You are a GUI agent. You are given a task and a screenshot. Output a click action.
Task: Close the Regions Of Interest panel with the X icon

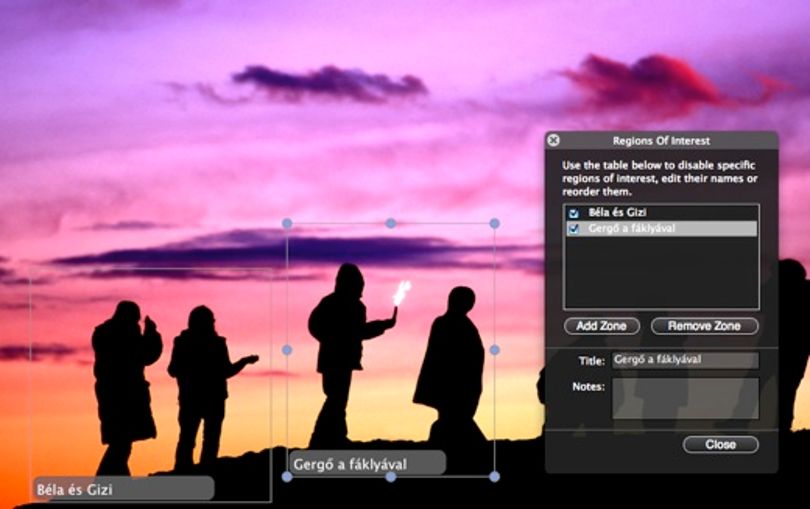click(x=553, y=140)
